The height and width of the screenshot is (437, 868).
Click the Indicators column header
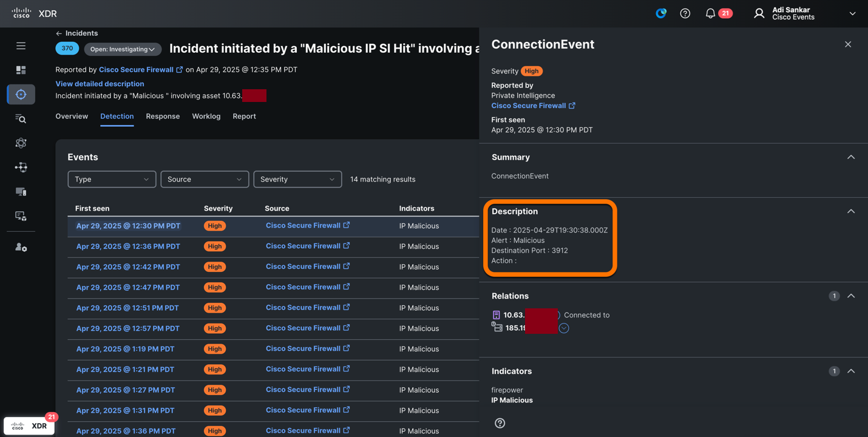416,208
